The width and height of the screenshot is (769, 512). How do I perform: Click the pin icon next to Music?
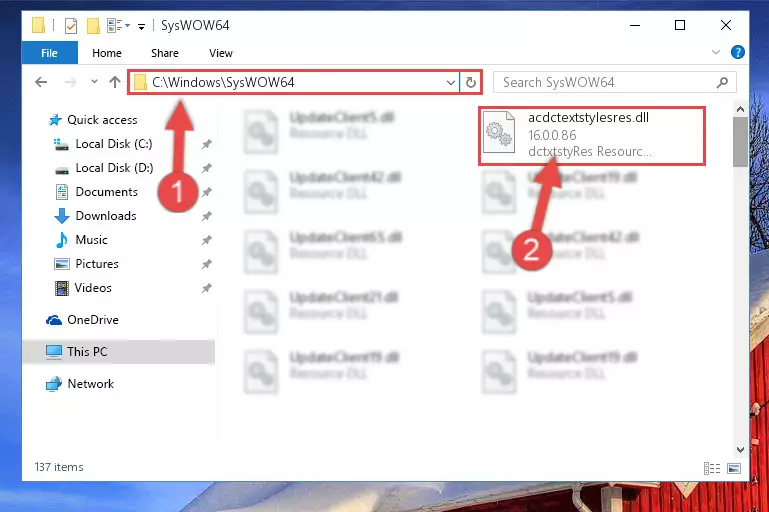point(206,240)
